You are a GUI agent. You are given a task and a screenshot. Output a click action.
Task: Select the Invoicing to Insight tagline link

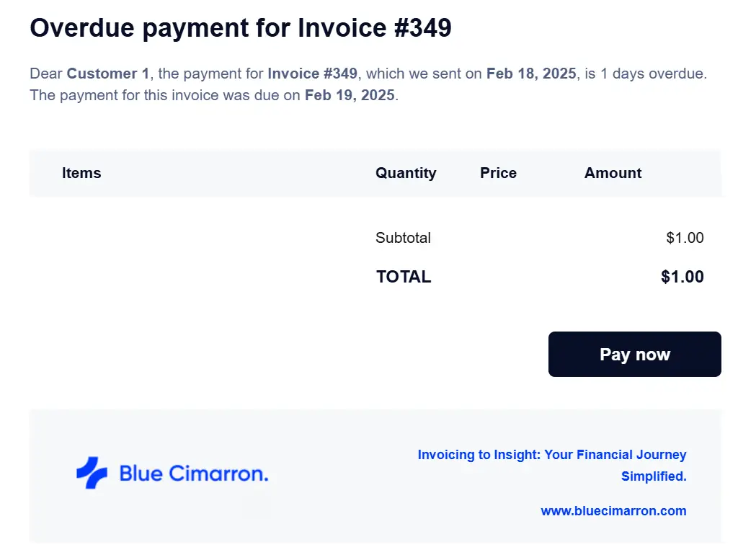pos(551,465)
